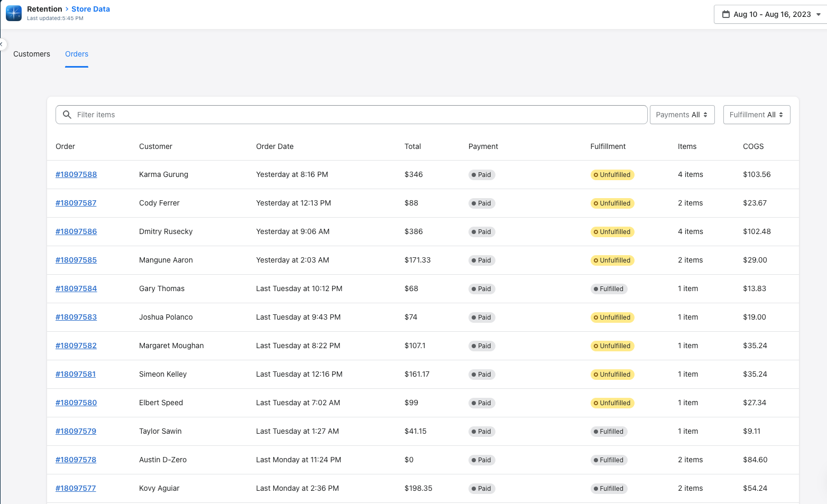This screenshot has height=504, width=827.
Task: Click the $107.1 total value
Action: point(415,346)
